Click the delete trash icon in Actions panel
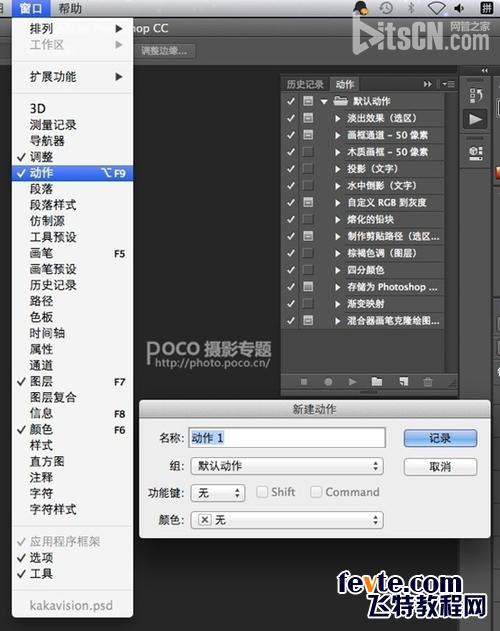Screen dimensions: 500x631 click(428, 381)
